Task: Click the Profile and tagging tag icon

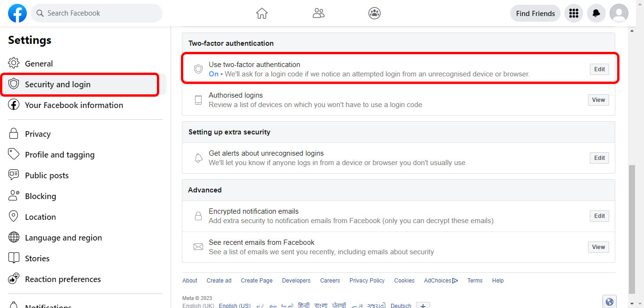Action: pos(14,154)
